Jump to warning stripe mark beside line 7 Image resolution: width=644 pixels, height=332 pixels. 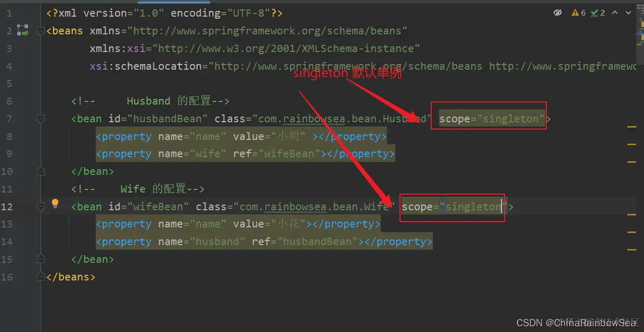pyautogui.click(x=632, y=126)
